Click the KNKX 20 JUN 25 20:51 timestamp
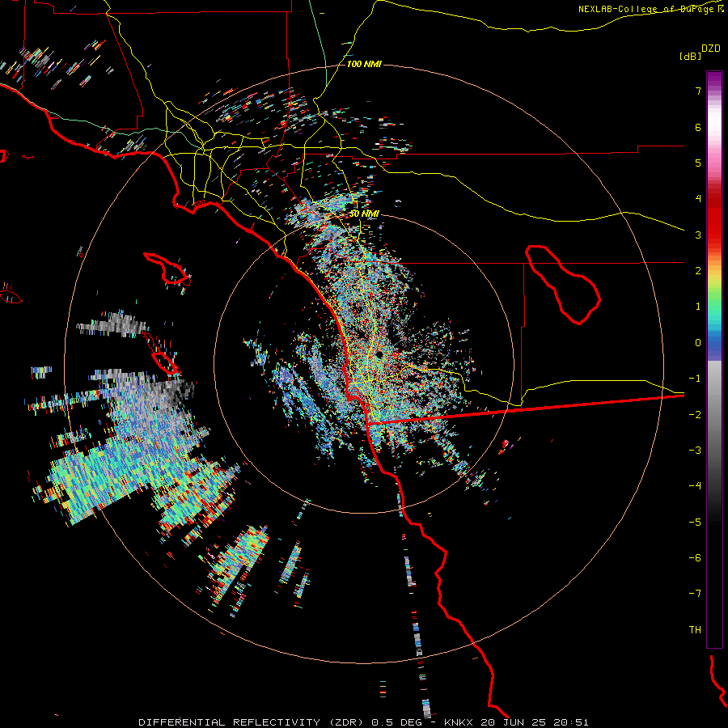 pos(516,722)
